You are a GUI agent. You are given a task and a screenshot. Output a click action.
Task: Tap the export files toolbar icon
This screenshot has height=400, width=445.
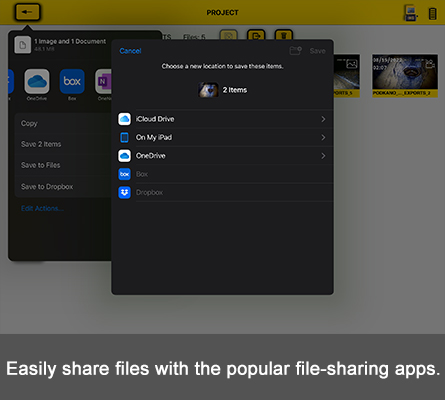[256, 35]
